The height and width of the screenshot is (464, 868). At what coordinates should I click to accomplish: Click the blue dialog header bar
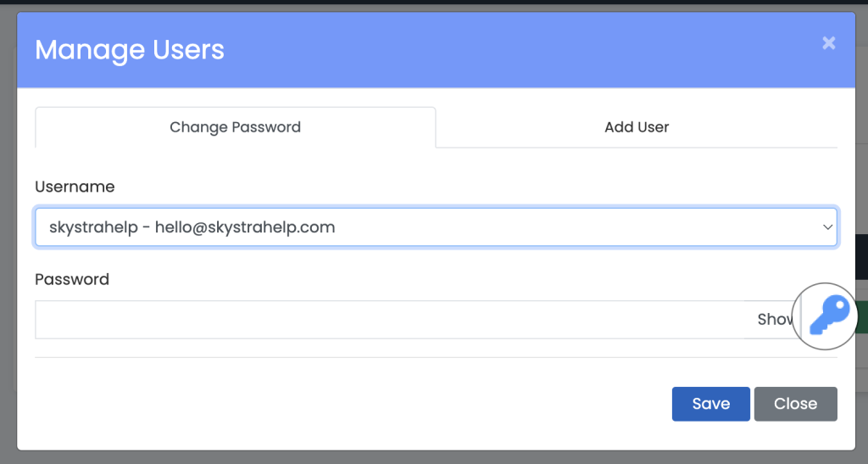[509, 50]
